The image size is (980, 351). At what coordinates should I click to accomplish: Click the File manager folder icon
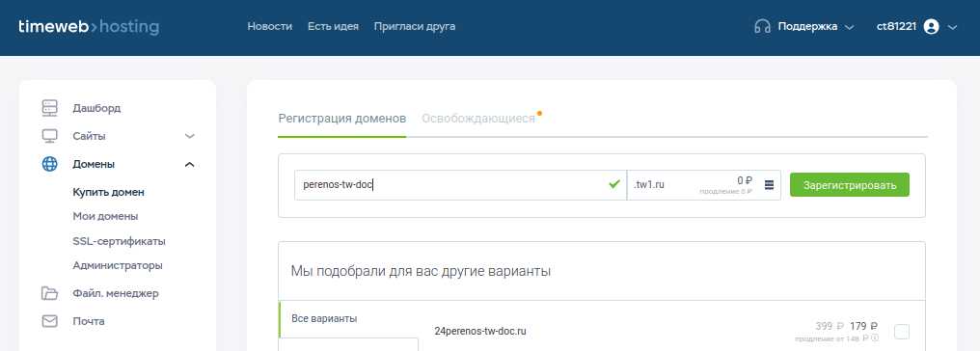click(x=49, y=293)
